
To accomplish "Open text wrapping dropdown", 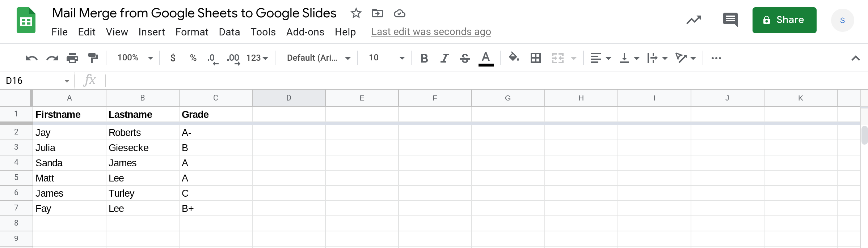I will click(x=657, y=58).
